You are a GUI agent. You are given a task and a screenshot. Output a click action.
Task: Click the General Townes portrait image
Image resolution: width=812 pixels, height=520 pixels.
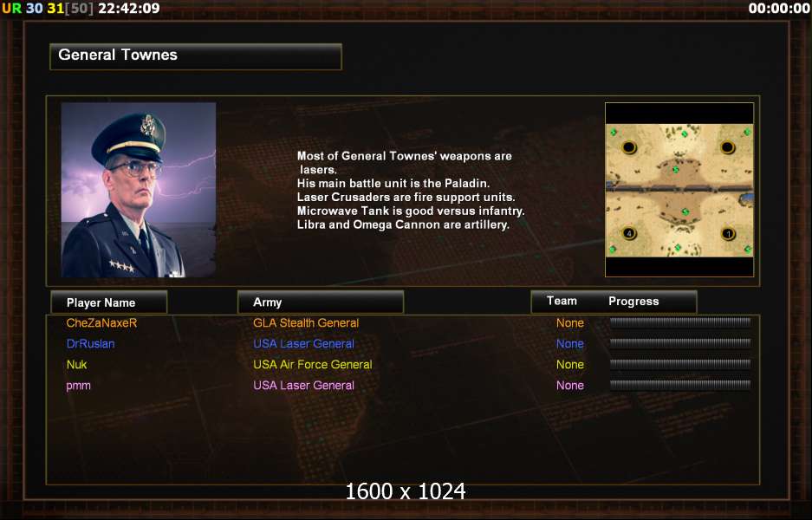coord(139,190)
